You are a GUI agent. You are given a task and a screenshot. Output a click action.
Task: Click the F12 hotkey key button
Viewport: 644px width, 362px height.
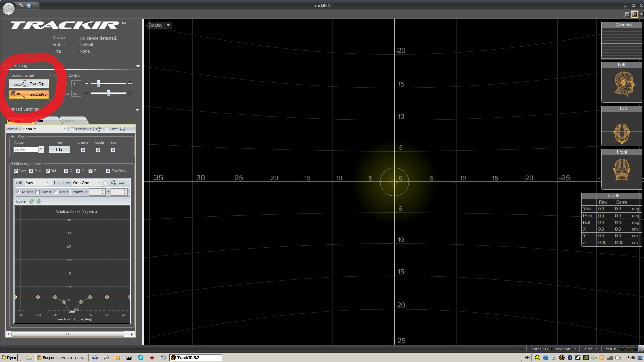(59, 149)
